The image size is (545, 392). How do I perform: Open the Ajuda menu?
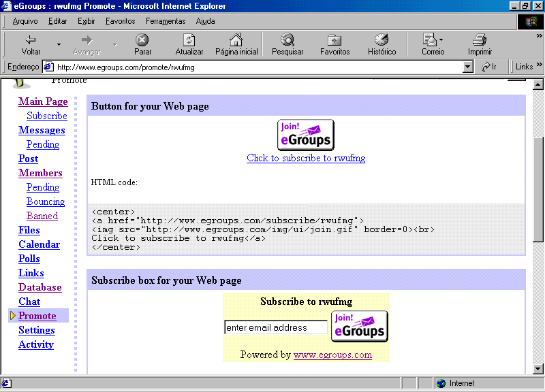click(205, 21)
